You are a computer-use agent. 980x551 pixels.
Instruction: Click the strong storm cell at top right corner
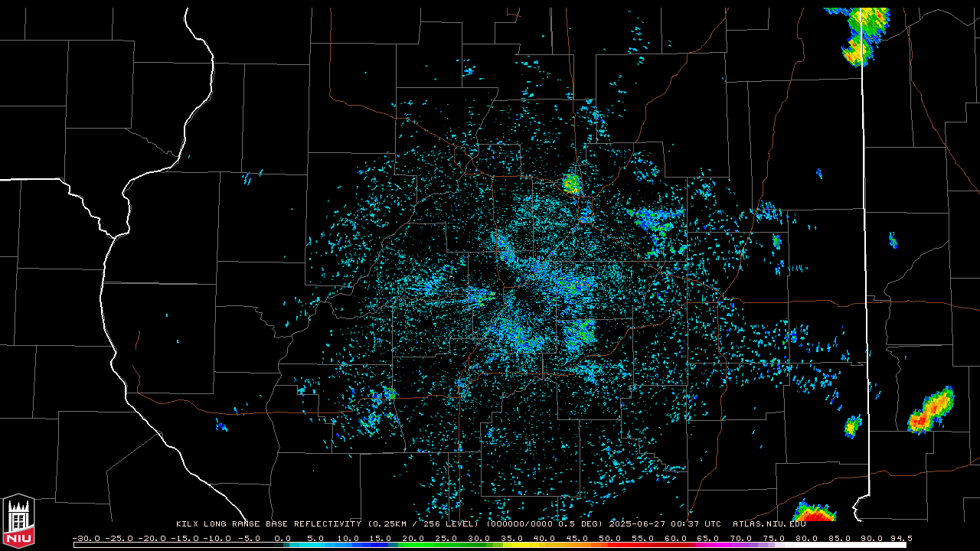864,34
